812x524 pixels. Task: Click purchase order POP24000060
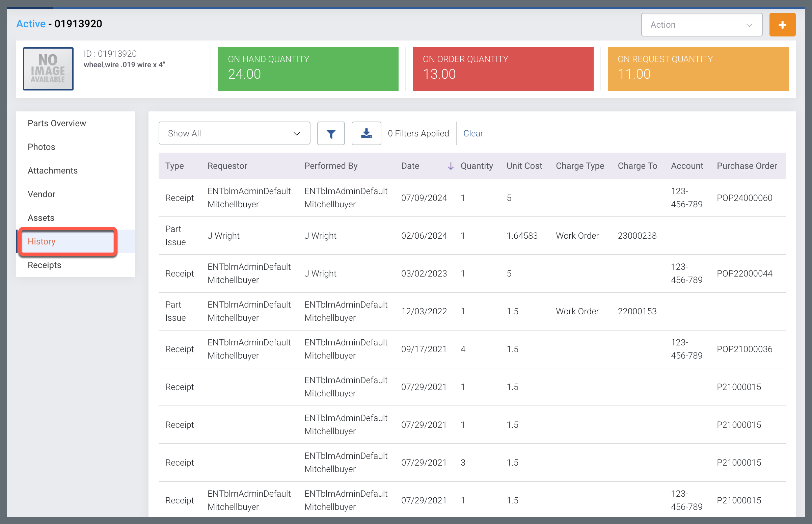(x=745, y=198)
